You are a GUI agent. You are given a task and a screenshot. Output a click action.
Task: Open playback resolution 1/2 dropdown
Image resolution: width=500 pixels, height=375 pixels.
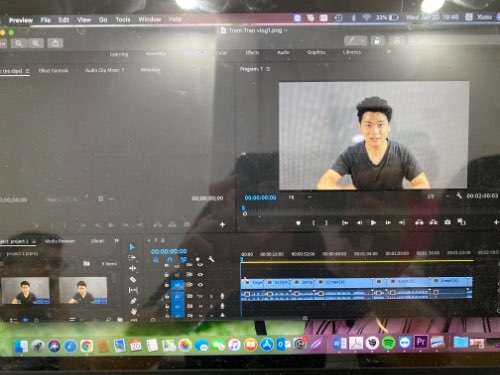pos(438,196)
